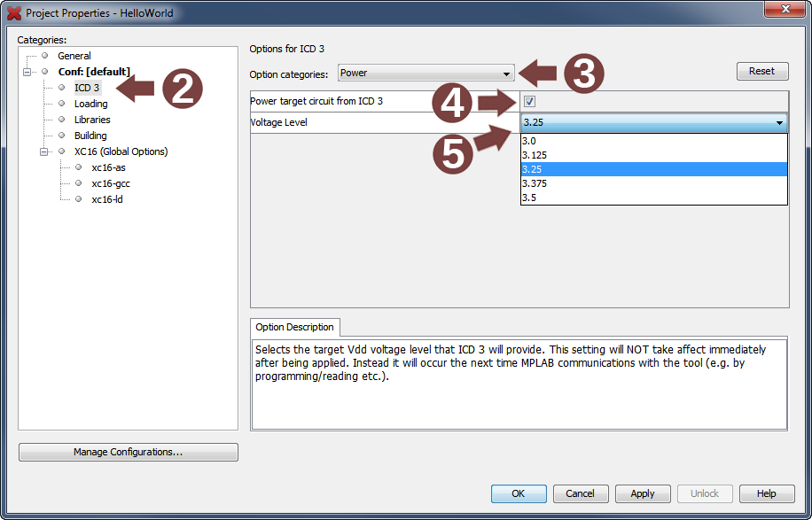Image resolution: width=812 pixels, height=520 pixels.
Task: Click the Apply button
Action: pyautogui.click(x=643, y=493)
